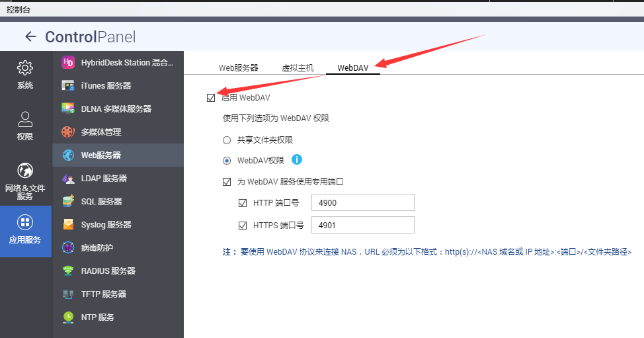Click the 多媒体管理 film reel icon

click(x=67, y=132)
